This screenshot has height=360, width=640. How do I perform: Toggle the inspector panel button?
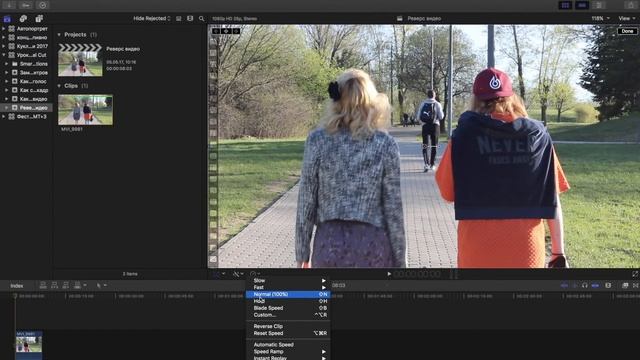[599, 5]
